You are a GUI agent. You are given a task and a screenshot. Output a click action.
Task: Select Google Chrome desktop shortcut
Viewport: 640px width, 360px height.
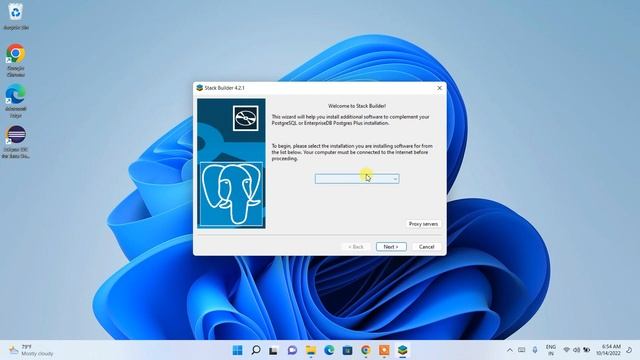16,60
